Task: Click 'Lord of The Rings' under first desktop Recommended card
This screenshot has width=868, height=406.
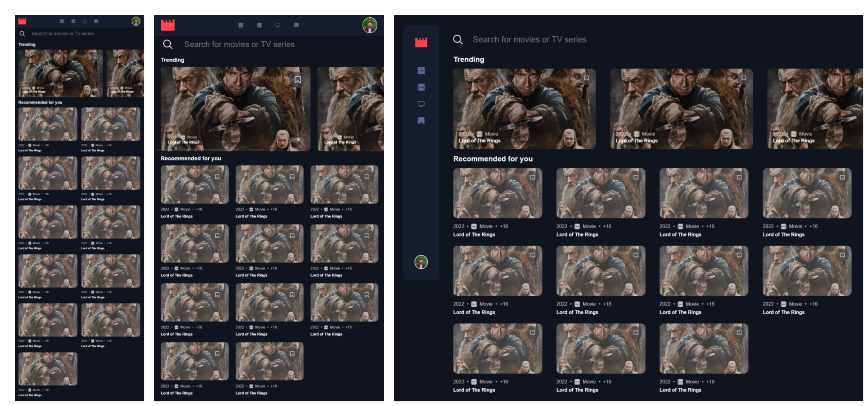Action: [474, 234]
